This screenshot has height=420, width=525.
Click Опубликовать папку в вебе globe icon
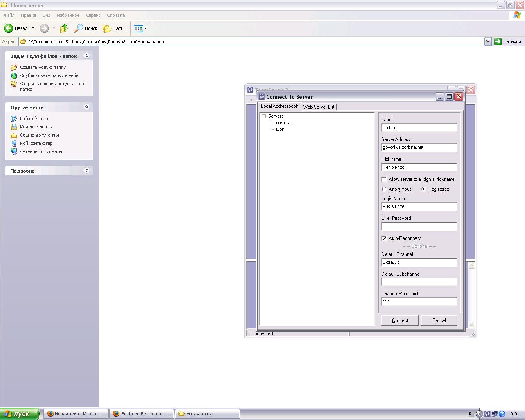pos(14,75)
